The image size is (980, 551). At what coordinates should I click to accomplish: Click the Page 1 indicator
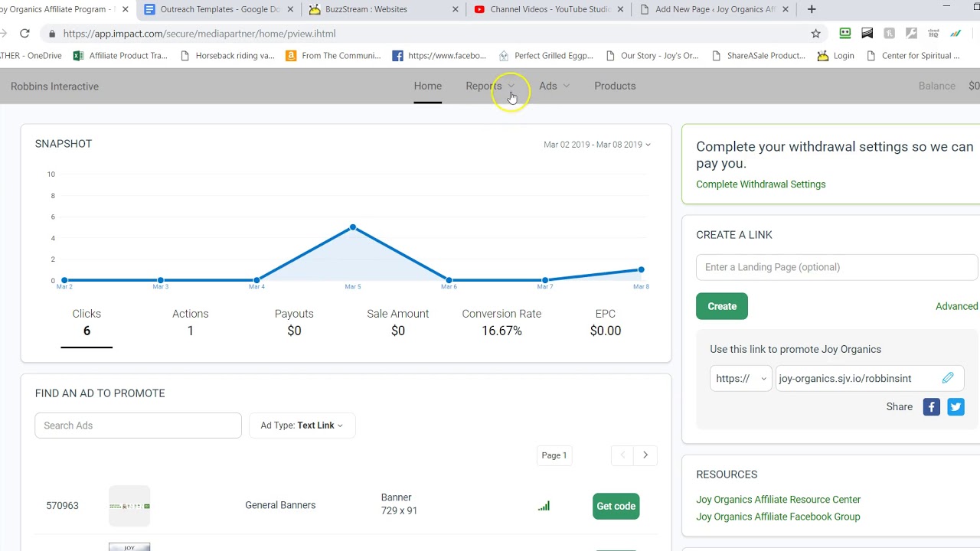(554, 455)
